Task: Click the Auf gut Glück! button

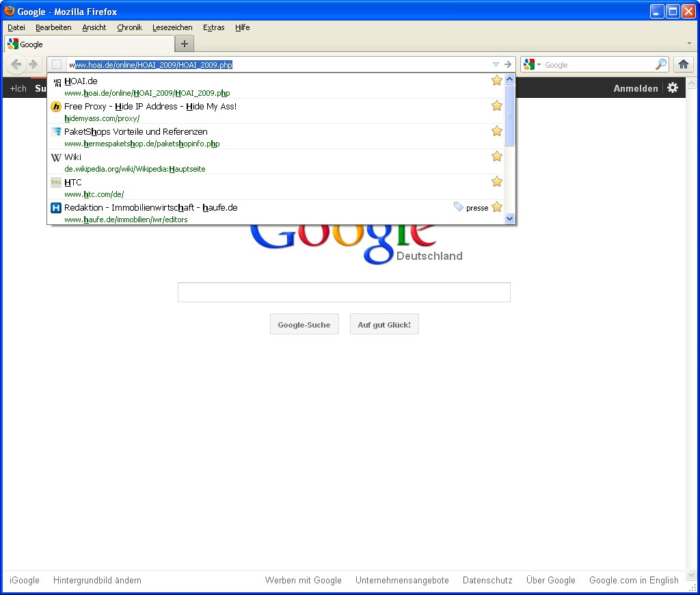Action: click(384, 324)
